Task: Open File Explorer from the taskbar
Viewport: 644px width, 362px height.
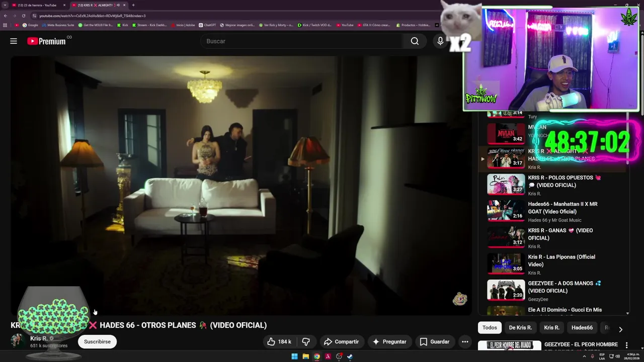Action: coord(306,356)
